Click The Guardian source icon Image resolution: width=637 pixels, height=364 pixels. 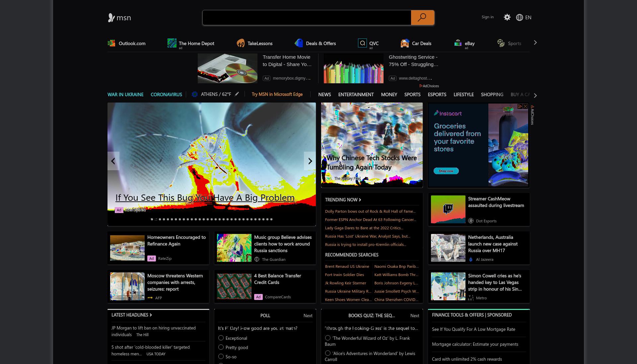point(257,259)
